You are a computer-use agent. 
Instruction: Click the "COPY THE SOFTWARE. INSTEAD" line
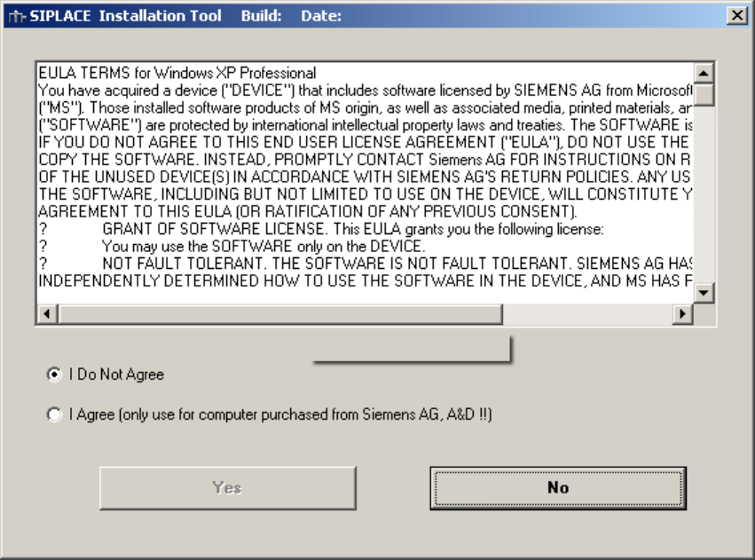[x=365, y=160]
